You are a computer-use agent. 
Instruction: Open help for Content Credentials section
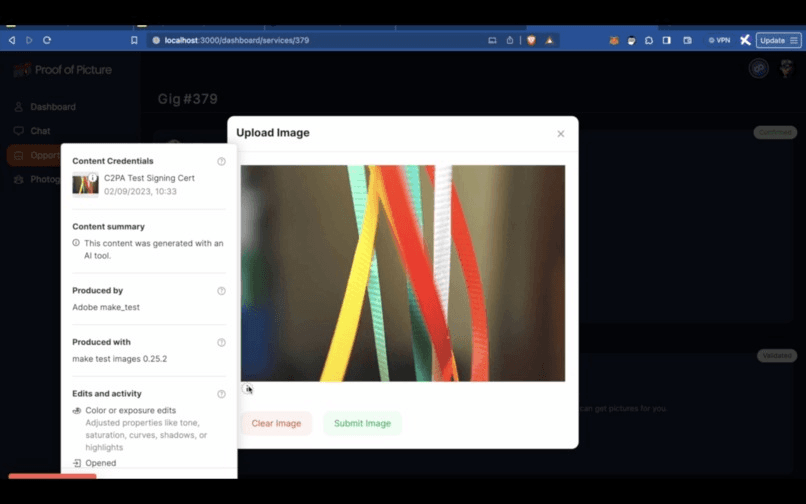[221, 161]
